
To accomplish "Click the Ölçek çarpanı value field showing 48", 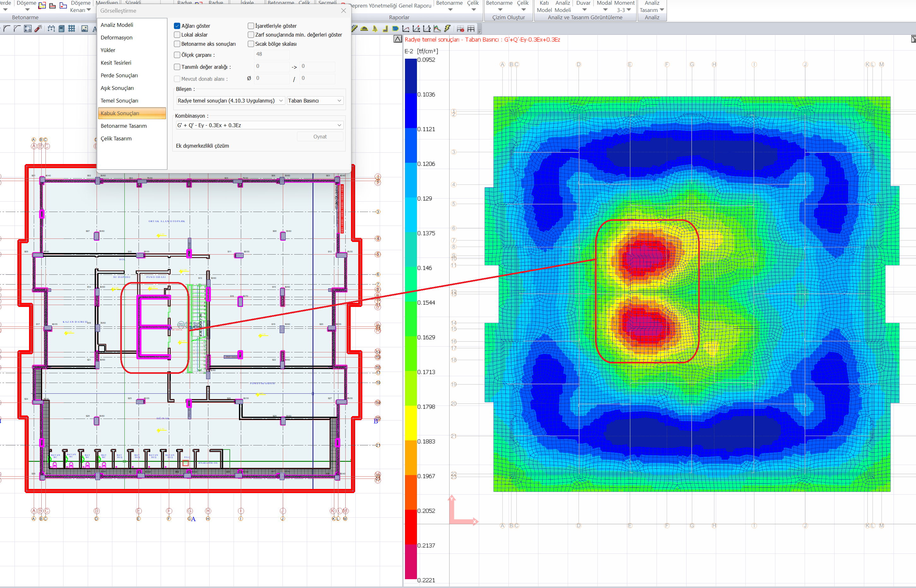I will coord(272,54).
